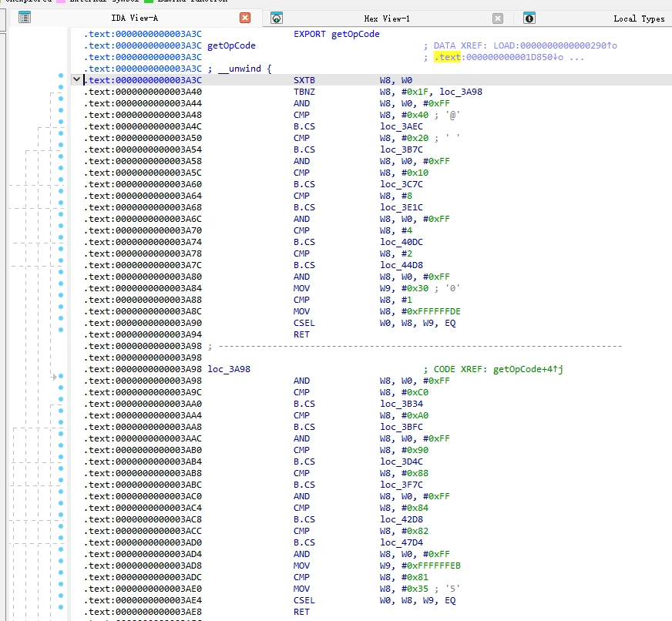
Task: Switch to the IDA View-A tab
Action: point(135,18)
